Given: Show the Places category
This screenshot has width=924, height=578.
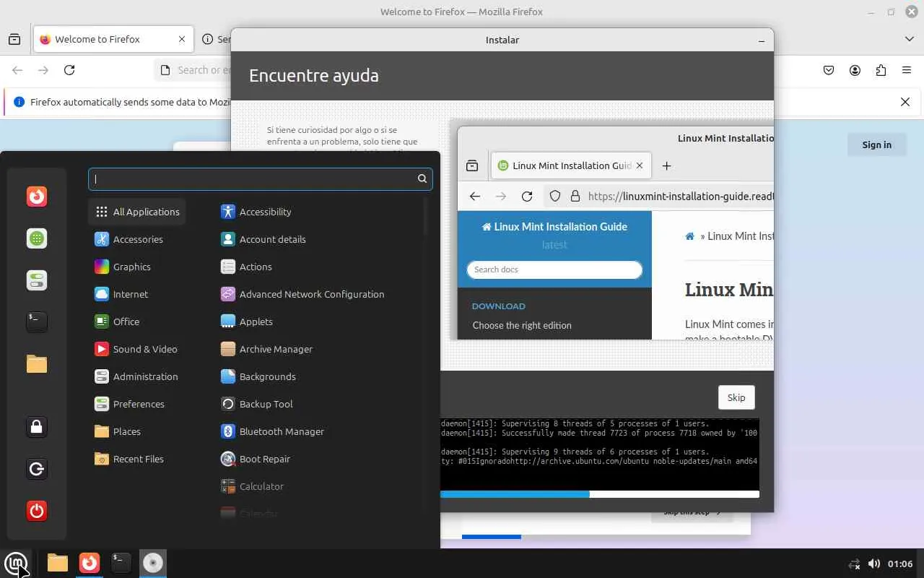Looking at the screenshot, I should pyautogui.click(x=137, y=431).
